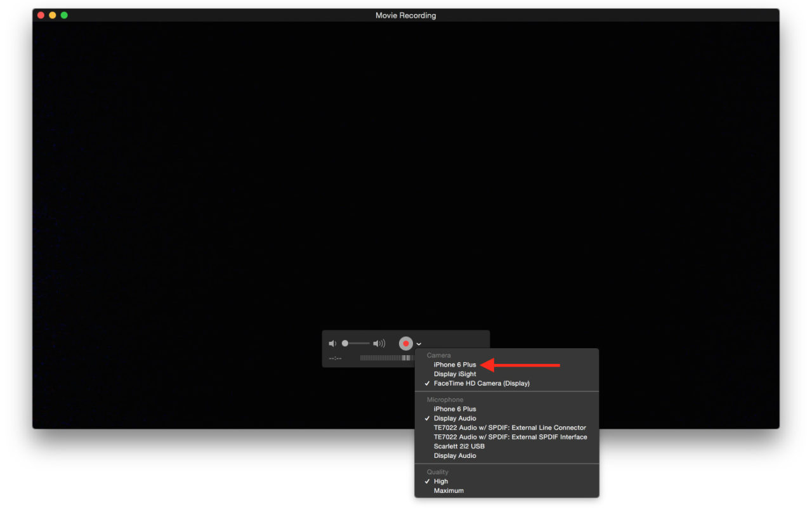Select iPhone 6 Plus microphone

tap(455, 408)
